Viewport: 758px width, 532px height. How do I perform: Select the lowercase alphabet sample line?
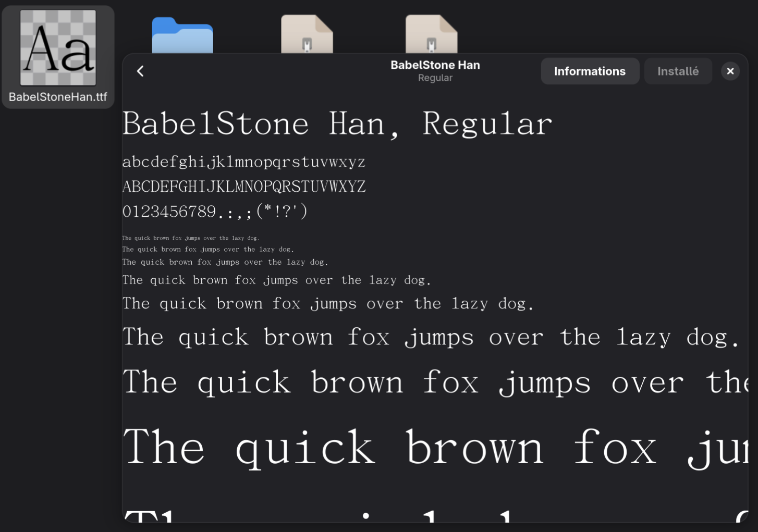click(243, 162)
